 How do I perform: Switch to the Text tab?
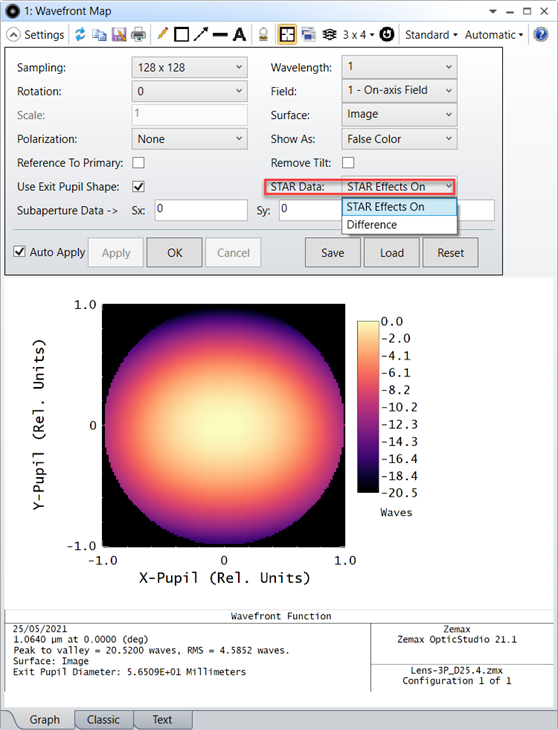(162, 719)
